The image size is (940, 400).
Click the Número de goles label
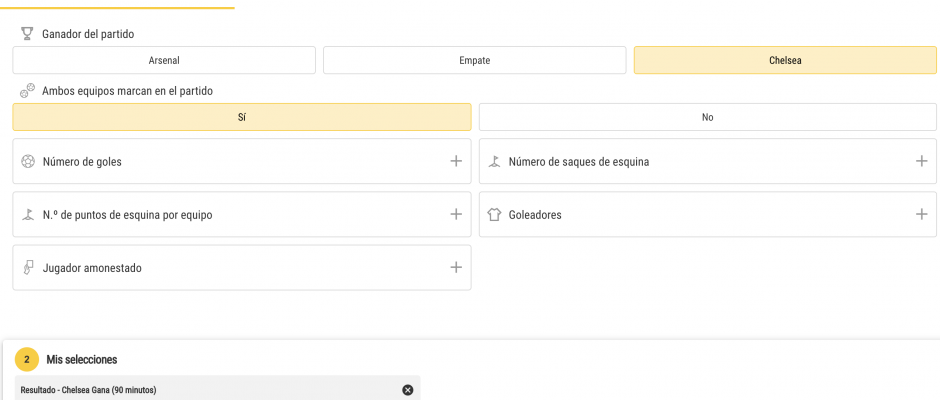(x=82, y=161)
